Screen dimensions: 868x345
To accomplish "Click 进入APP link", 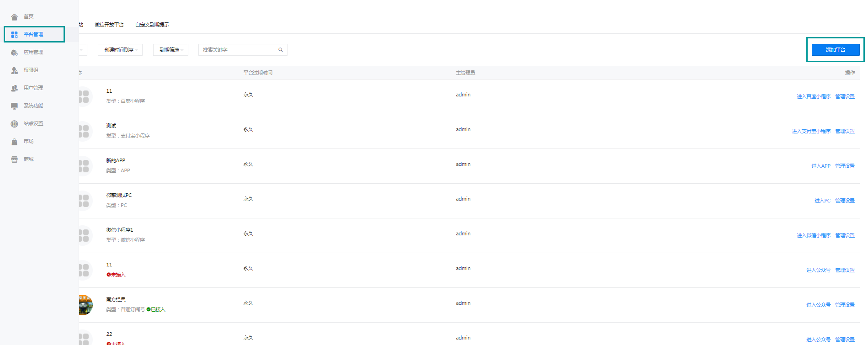I will click(821, 166).
